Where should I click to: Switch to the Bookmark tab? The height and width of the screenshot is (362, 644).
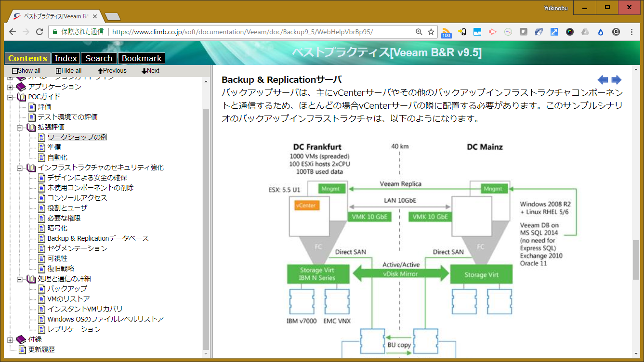(x=142, y=58)
